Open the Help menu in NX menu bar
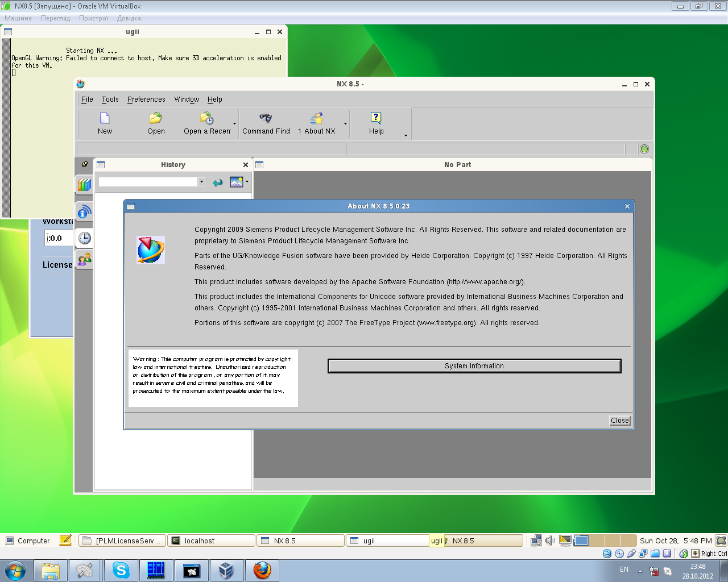 tap(215, 99)
